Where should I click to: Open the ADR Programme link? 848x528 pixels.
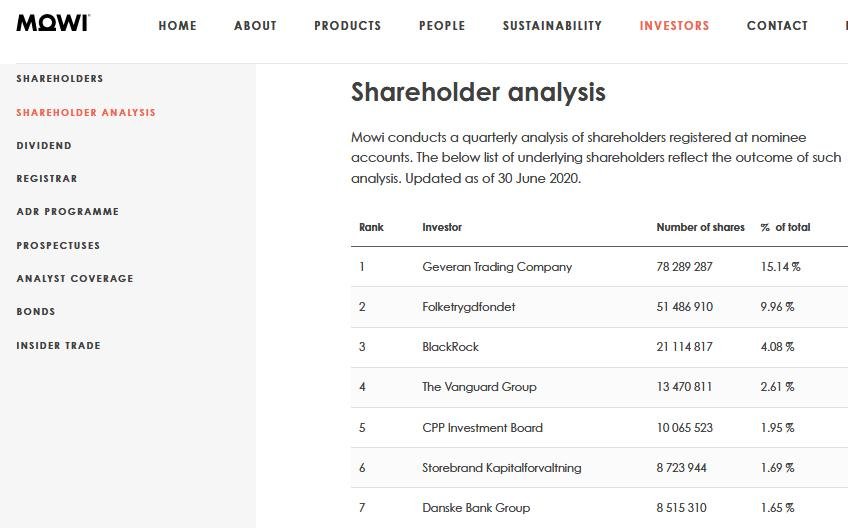click(68, 212)
